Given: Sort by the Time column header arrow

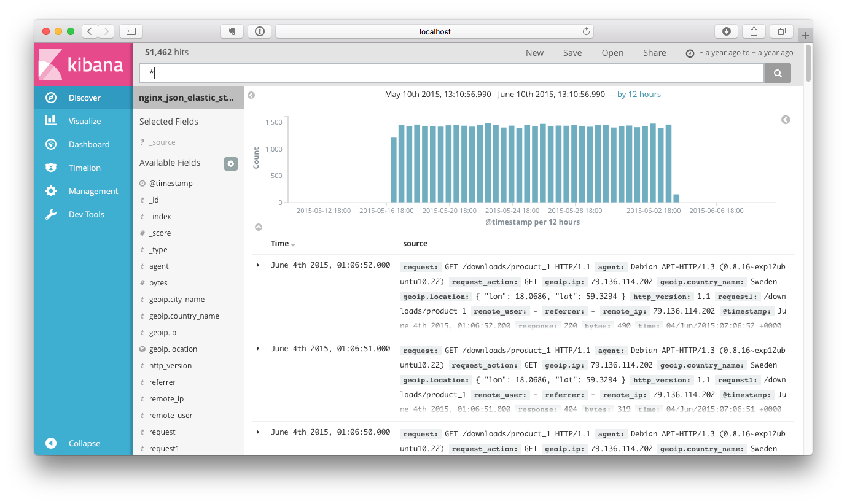Looking at the screenshot, I should (x=294, y=244).
